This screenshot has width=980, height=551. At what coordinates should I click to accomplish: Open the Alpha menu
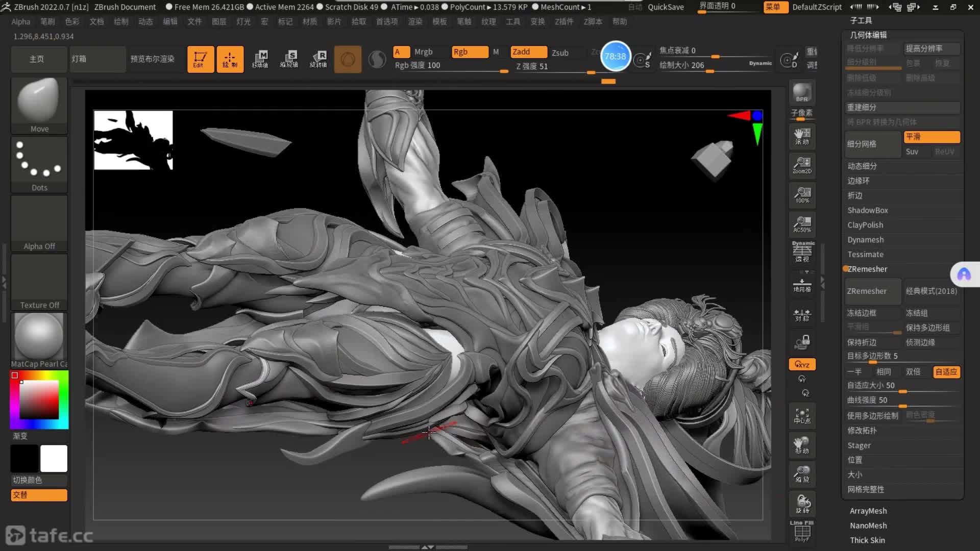(x=21, y=21)
